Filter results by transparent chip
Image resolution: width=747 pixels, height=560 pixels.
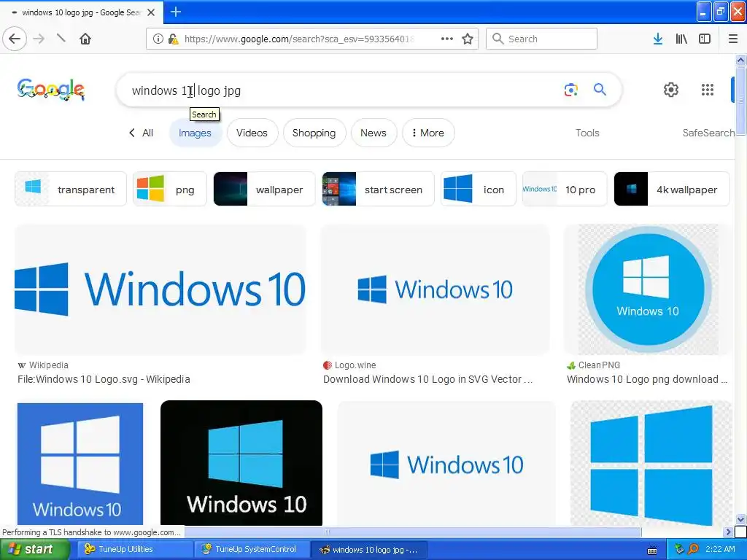[x=71, y=189]
